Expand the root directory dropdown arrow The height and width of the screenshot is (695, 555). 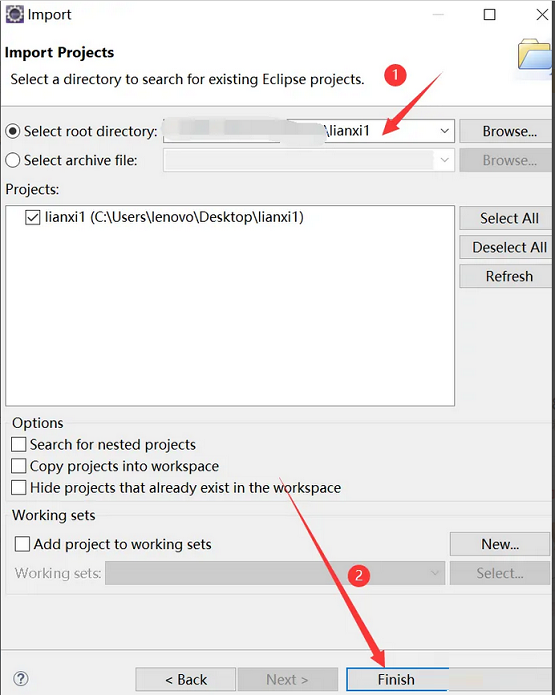click(x=444, y=131)
